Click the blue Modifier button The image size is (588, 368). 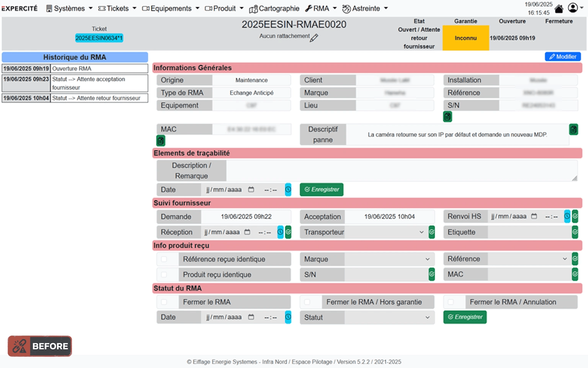[x=562, y=57]
